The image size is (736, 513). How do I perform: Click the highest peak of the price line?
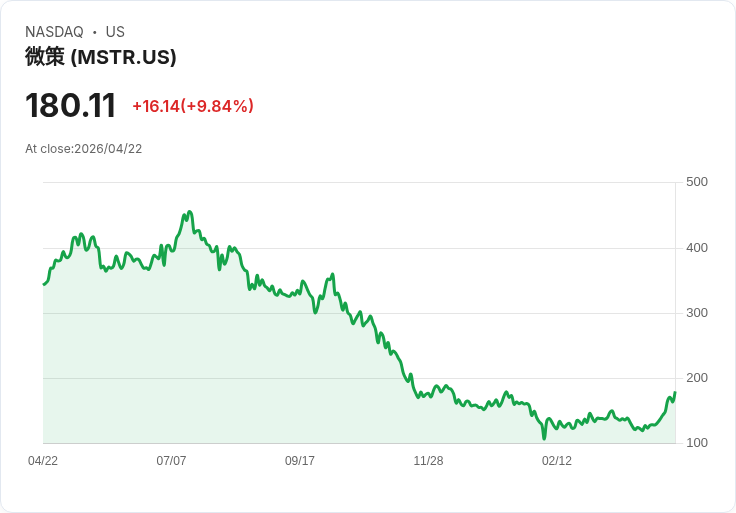189,212
